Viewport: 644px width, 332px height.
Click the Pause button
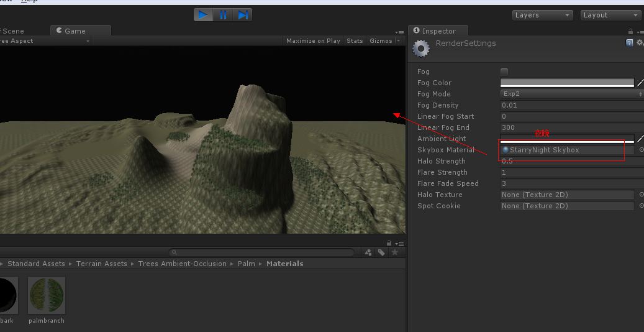[223, 15]
